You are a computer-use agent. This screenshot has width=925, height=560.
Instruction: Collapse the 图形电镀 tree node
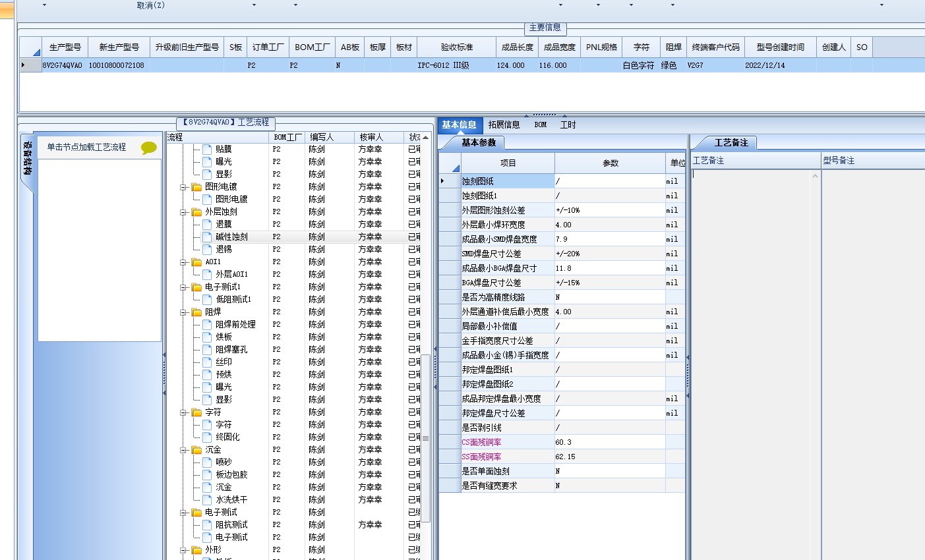click(x=183, y=188)
